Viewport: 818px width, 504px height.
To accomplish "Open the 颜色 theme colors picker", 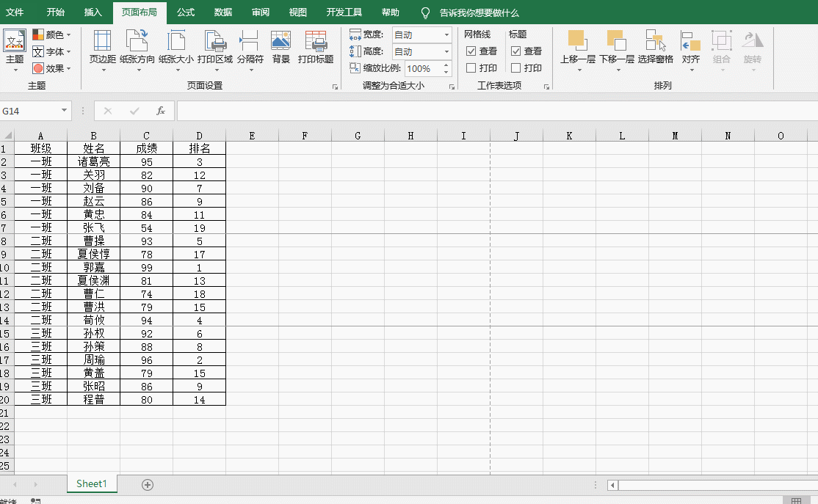I will (49, 34).
